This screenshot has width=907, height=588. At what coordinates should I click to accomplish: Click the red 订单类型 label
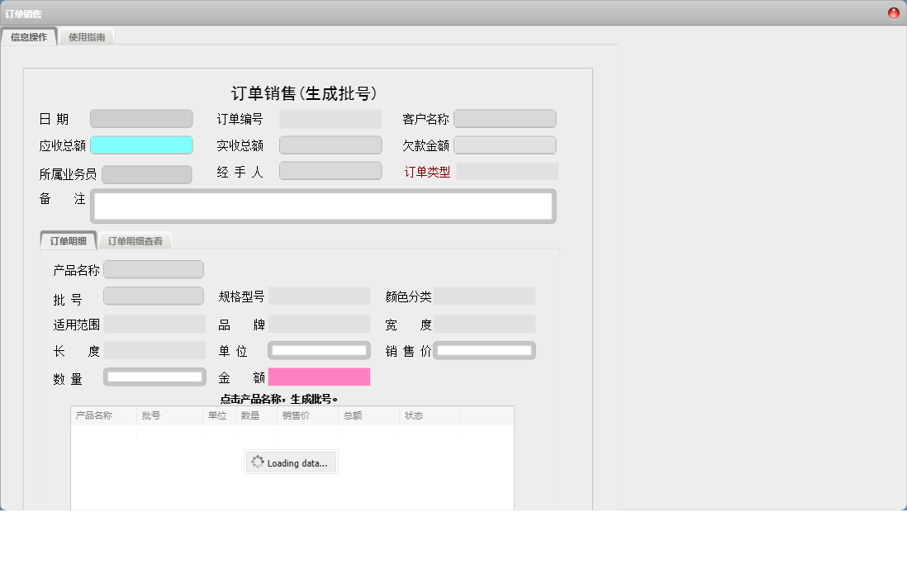point(427,172)
